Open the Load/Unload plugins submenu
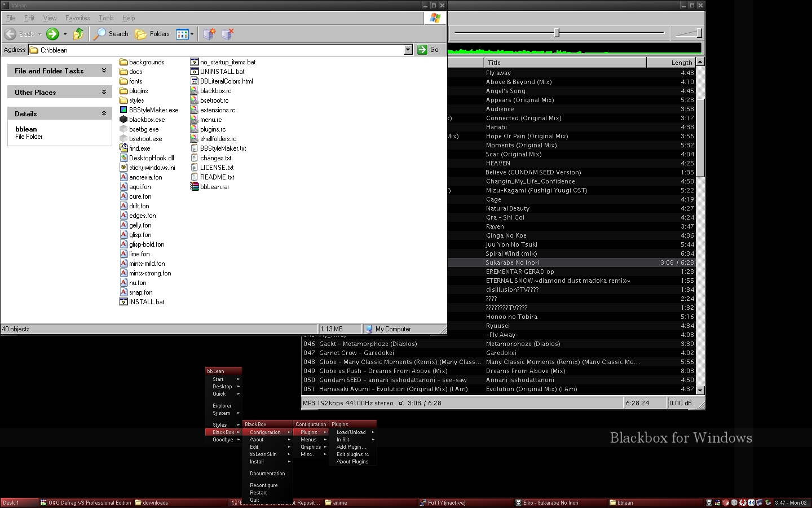Viewport: 812px width, 508px height. click(x=353, y=432)
